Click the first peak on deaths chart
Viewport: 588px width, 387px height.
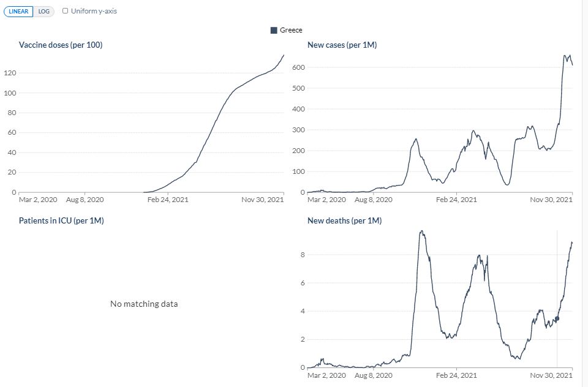tap(422, 231)
